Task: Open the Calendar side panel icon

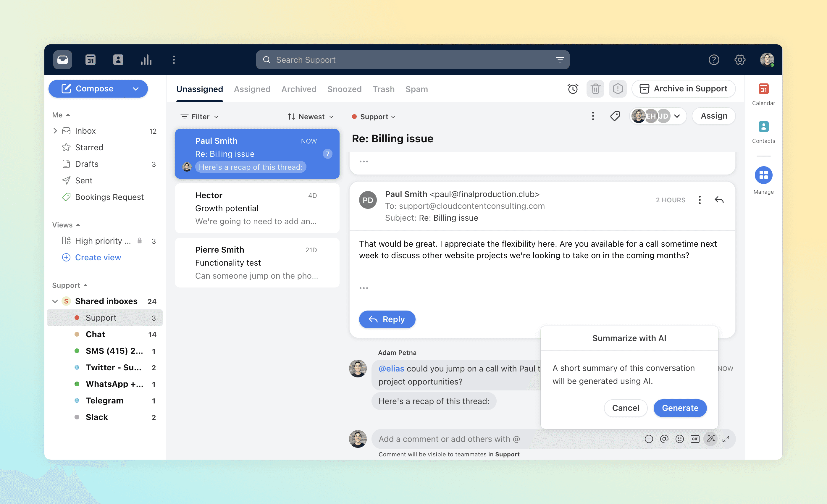Action: (764, 89)
